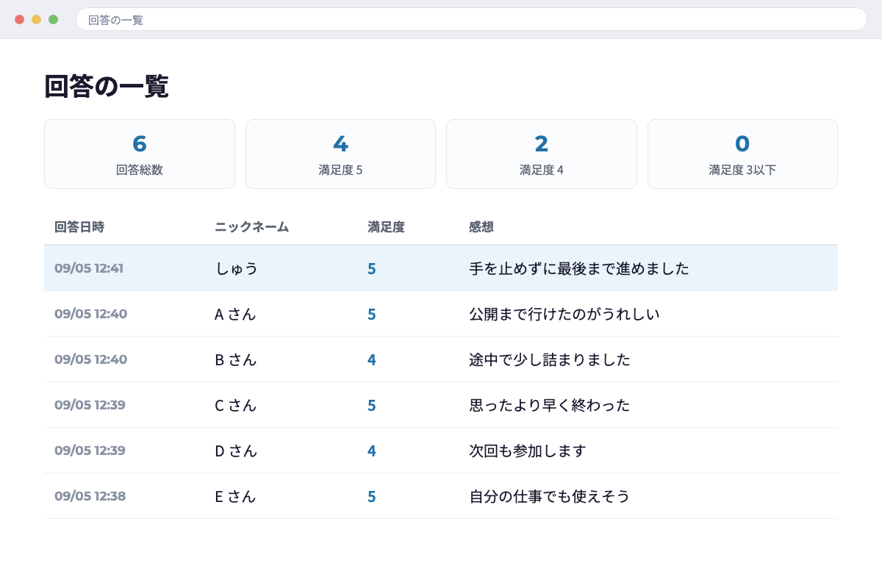Select nickname B さん in the table
The image size is (882, 588).
tap(235, 359)
